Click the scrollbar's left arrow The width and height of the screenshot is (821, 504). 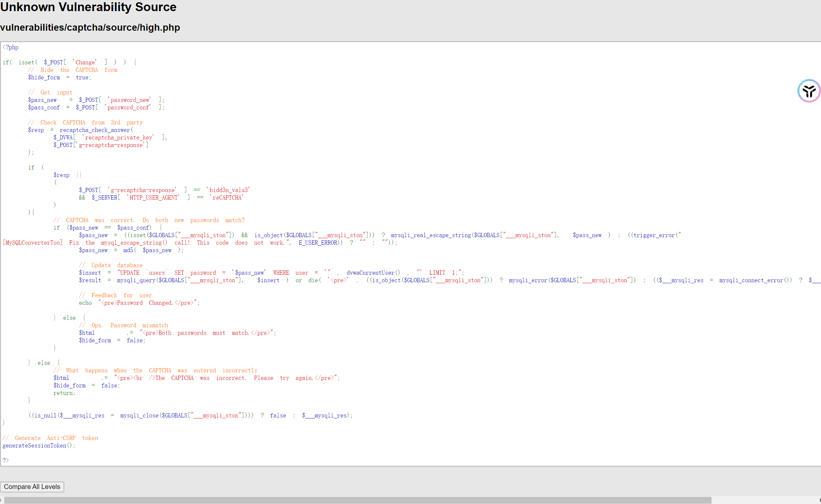(1, 500)
